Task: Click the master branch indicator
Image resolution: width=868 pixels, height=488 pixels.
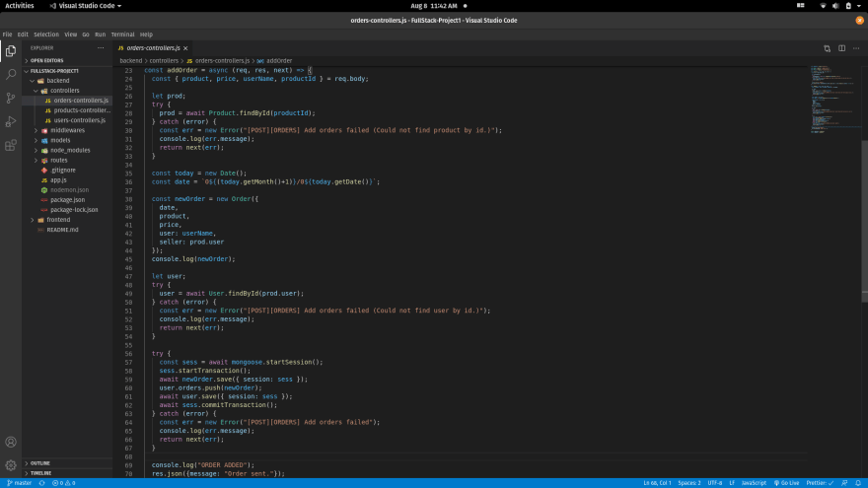Action: coord(20,483)
